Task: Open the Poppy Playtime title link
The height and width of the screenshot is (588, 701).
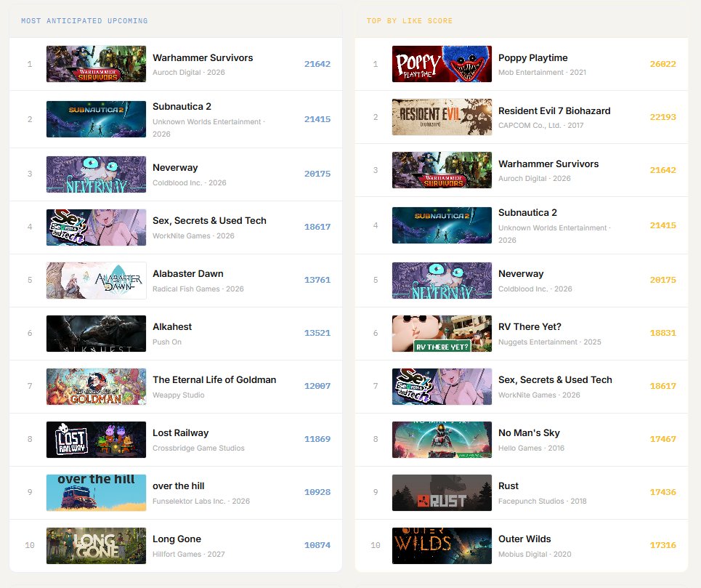Action: tap(533, 57)
